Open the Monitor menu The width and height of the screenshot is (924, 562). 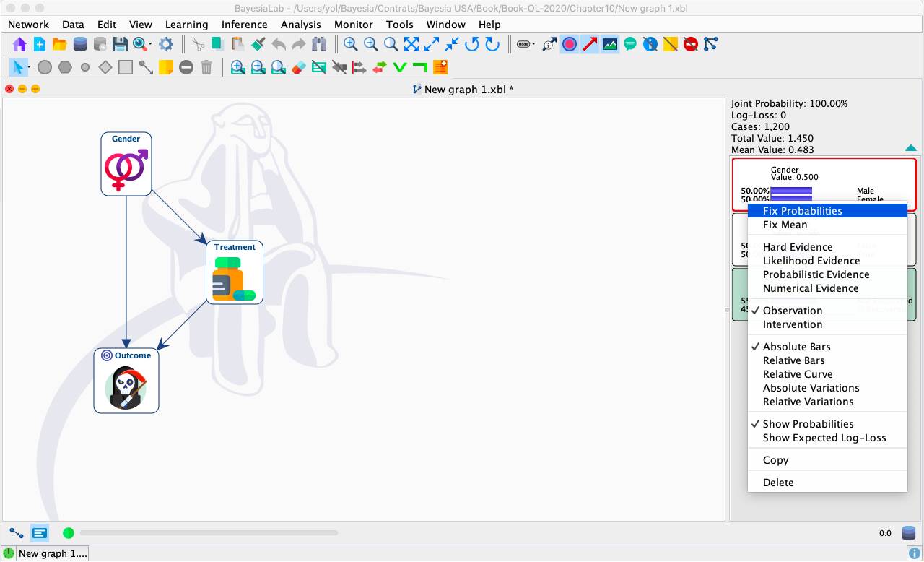[354, 25]
